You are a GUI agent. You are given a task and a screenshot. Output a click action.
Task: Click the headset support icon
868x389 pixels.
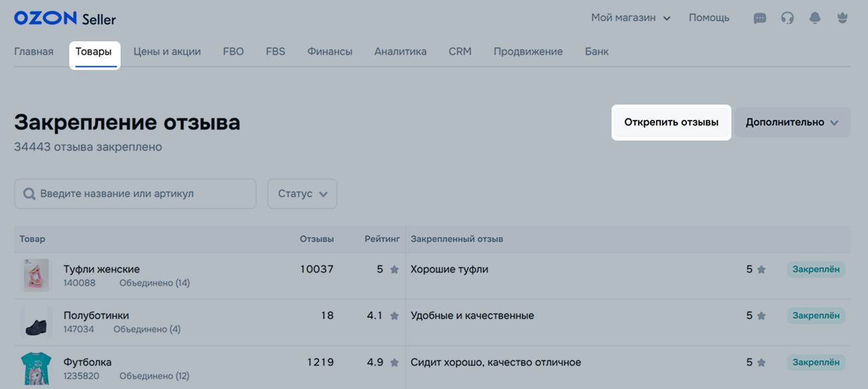[787, 19]
